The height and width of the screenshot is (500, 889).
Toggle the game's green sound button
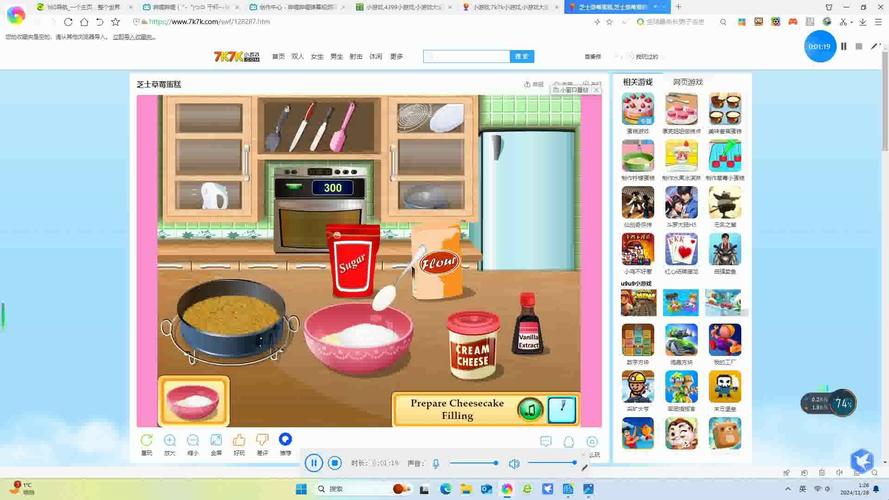(x=530, y=408)
